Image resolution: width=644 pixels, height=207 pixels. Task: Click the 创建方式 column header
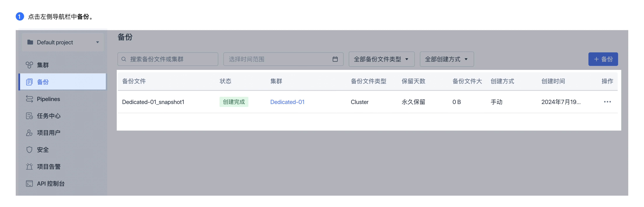tap(502, 81)
